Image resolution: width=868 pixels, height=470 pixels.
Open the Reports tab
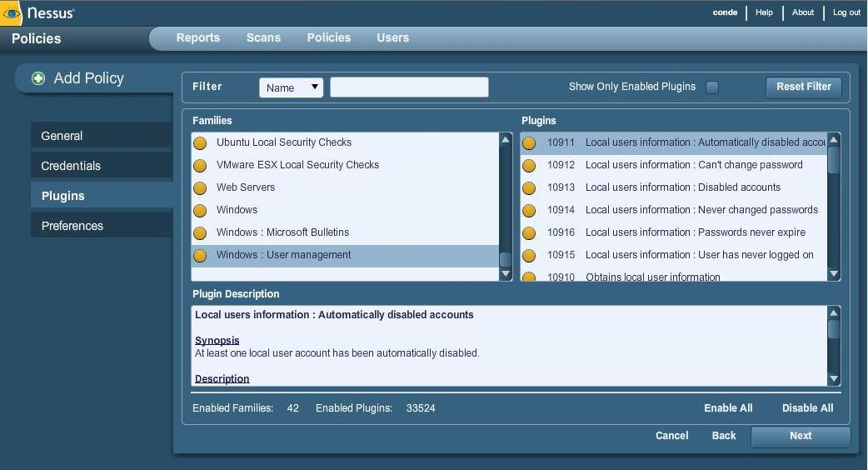(198, 37)
